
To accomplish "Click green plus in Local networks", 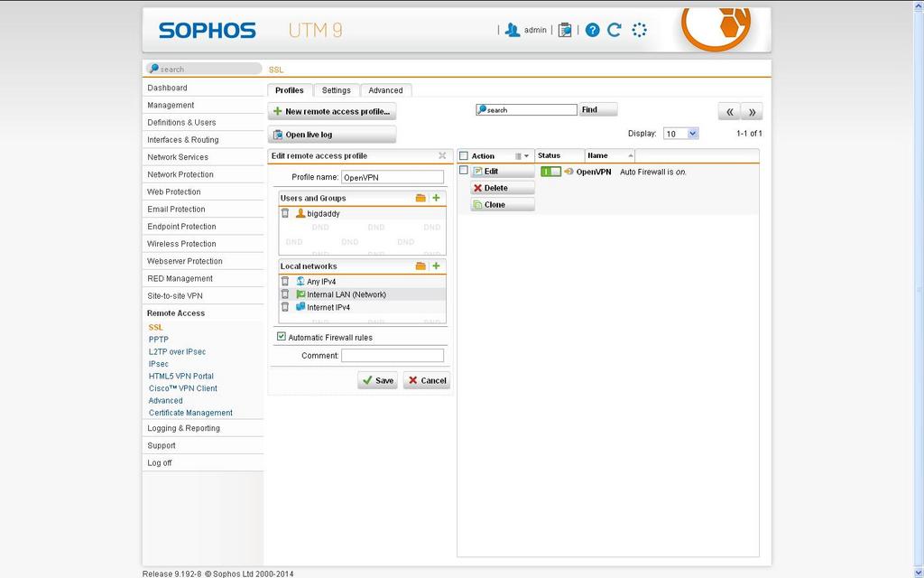I will coord(436,266).
